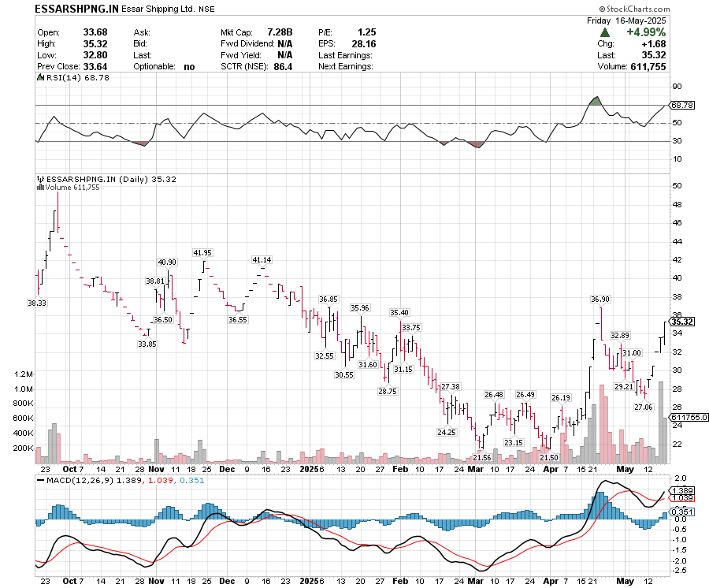Click the last price tag 35.32 on axis

682,322
